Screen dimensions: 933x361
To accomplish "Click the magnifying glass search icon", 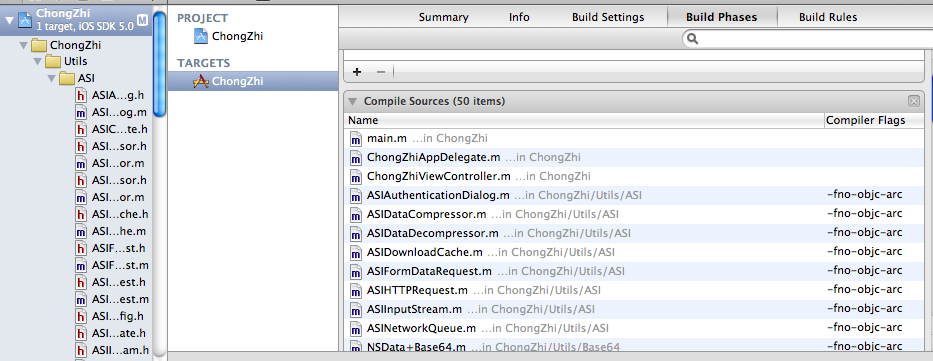I will 692,39.
